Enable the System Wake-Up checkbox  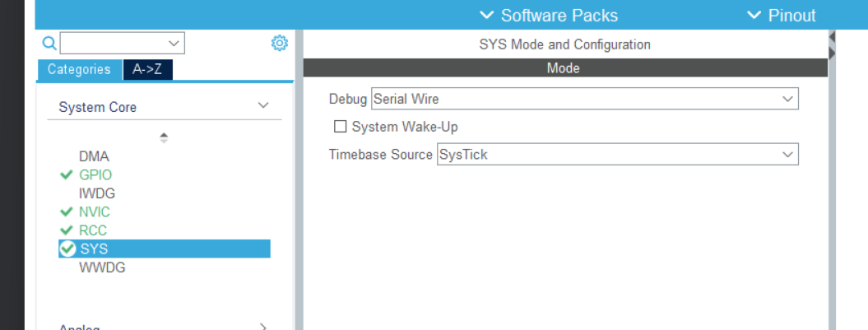340,127
